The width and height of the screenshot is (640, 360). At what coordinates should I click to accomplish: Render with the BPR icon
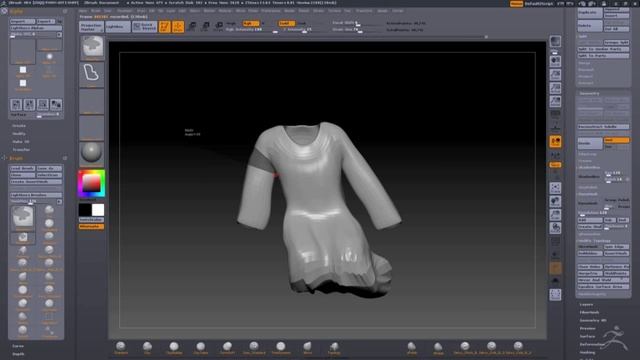(x=555, y=42)
